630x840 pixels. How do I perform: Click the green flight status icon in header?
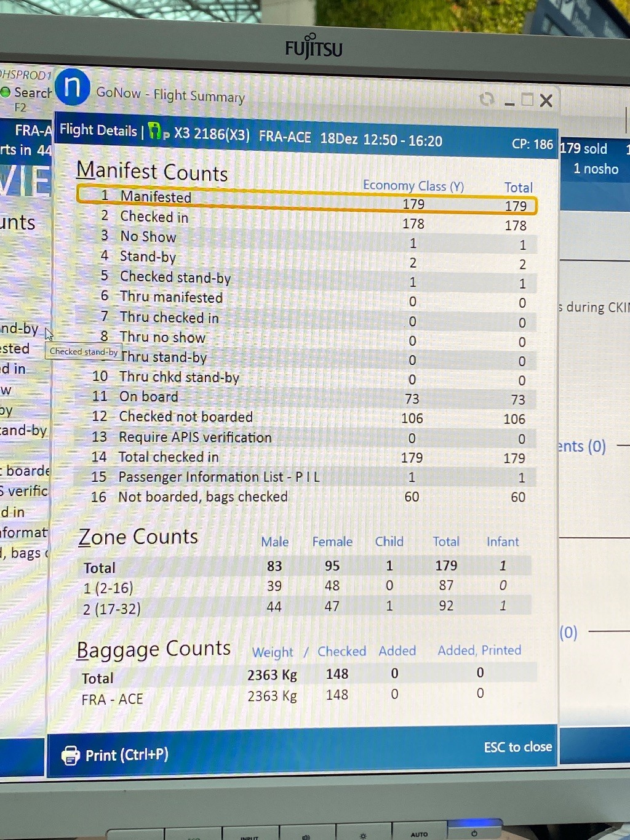156,131
